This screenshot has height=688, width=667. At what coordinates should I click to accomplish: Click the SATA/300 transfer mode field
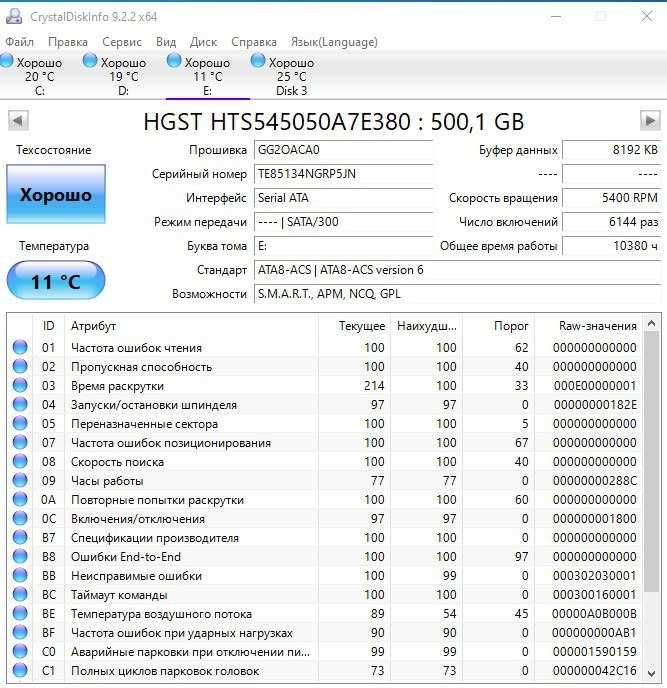click(x=343, y=222)
